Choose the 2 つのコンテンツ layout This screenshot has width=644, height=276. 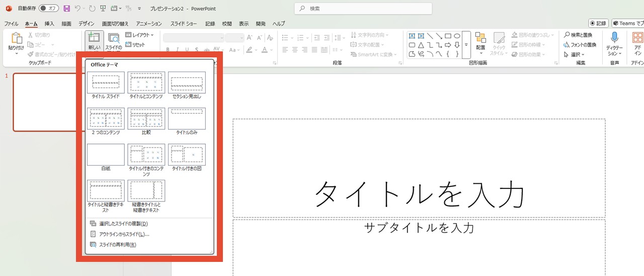106,121
